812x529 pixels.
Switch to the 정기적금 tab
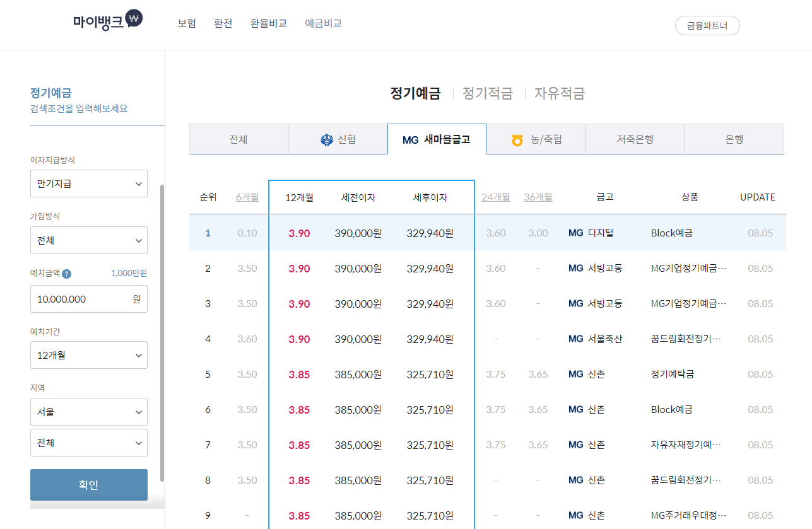(488, 93)
